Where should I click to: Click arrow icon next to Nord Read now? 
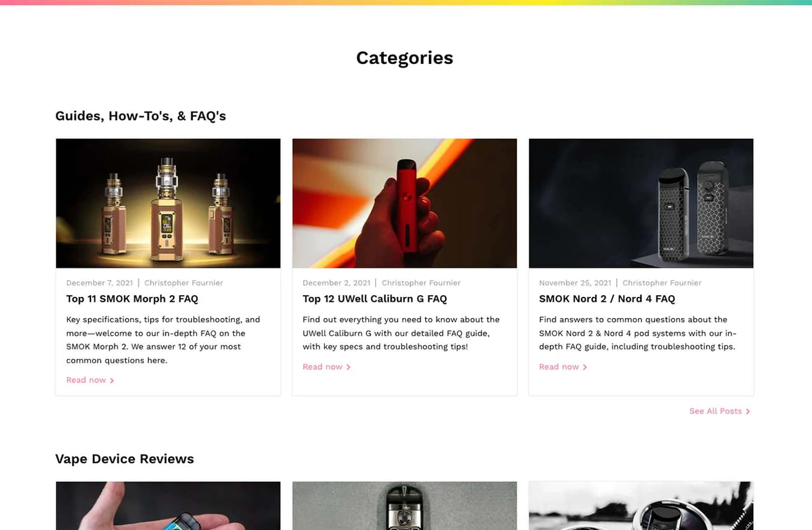(x=585, y=368)
